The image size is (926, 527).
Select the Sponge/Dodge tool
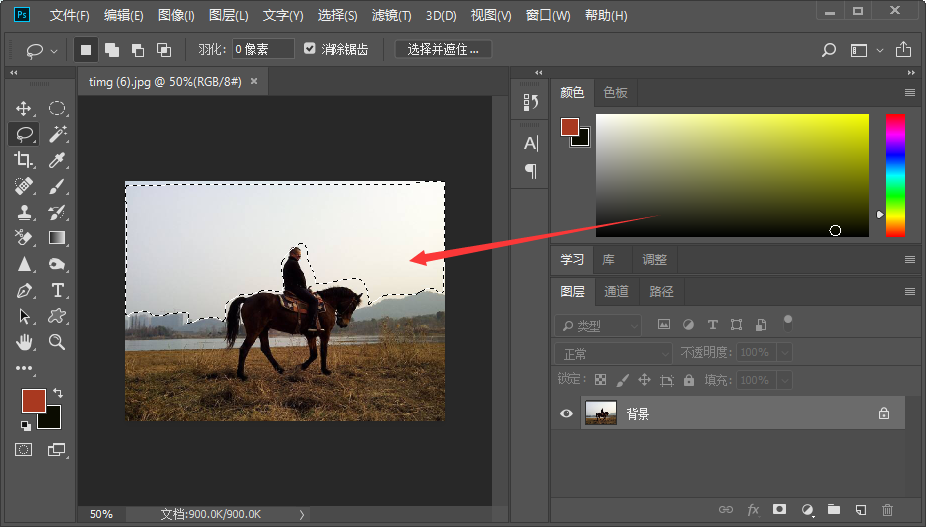pos(57,264)
